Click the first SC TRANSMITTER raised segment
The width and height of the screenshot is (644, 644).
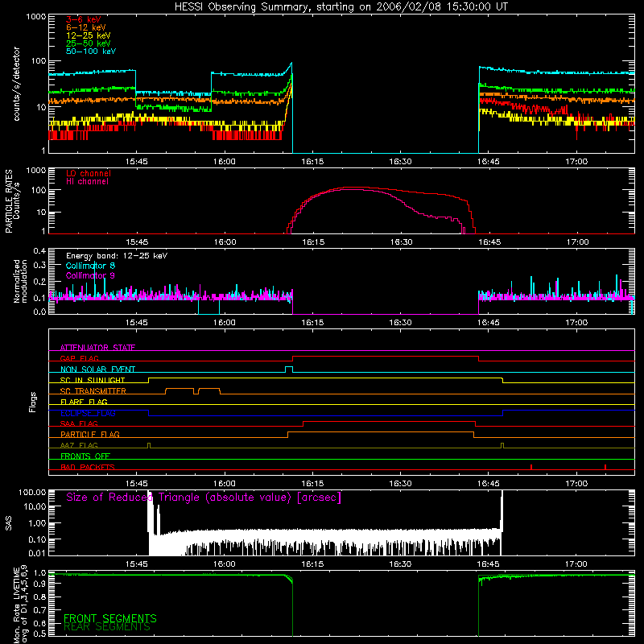coord(180,389)
